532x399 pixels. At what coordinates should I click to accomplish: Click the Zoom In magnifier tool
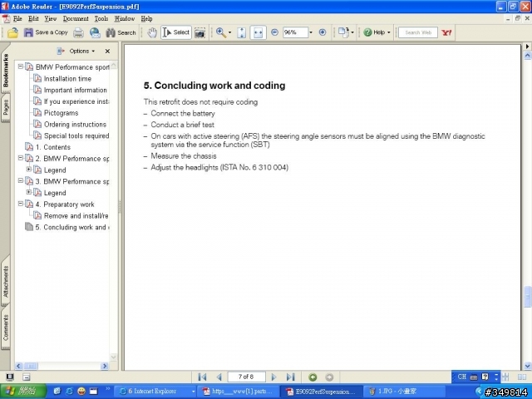[221, 32]
